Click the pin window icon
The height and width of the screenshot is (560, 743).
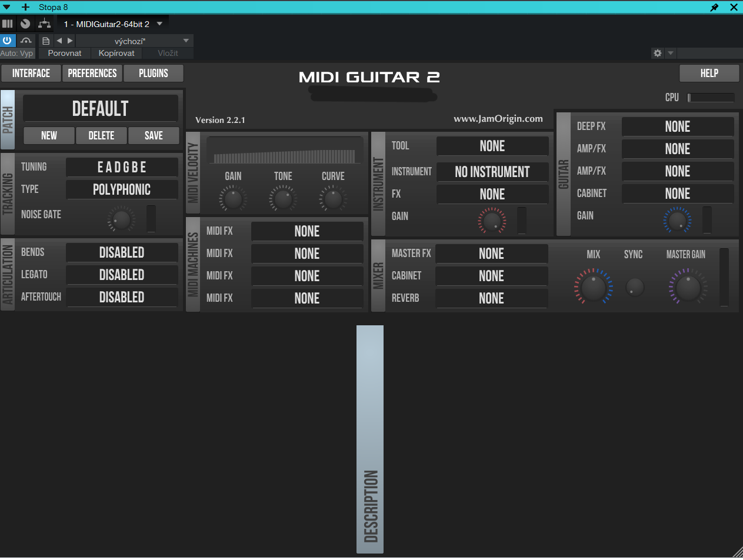(x=714, y=7)
